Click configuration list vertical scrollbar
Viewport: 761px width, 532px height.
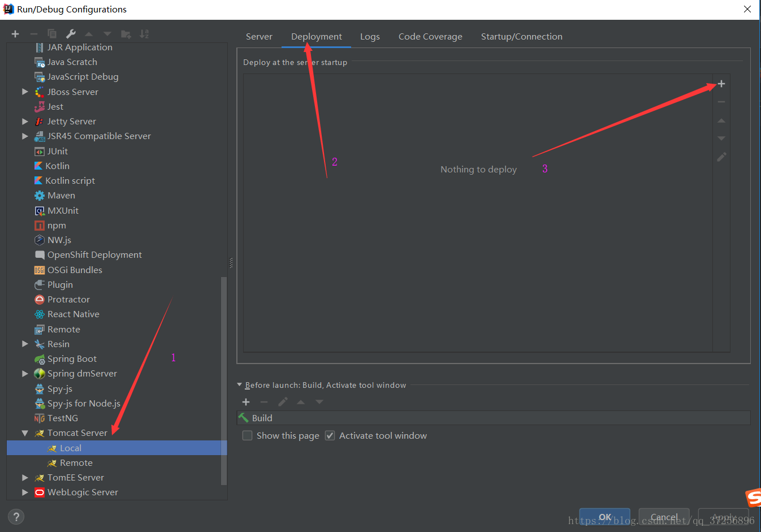224,380
